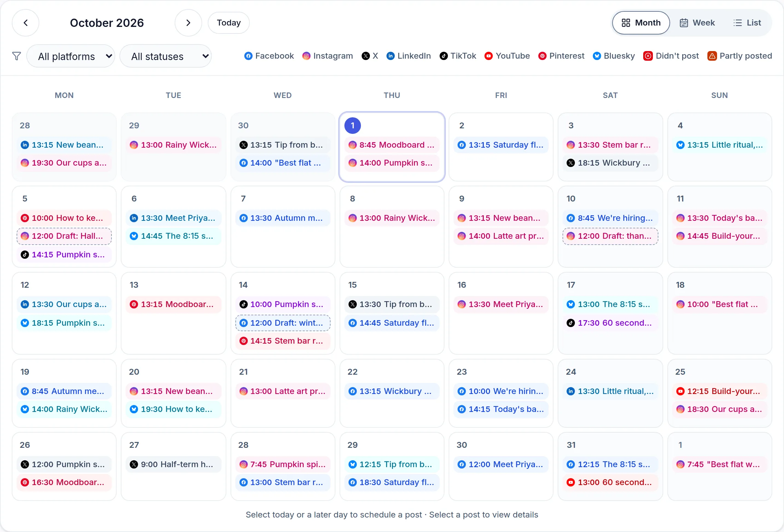Click the X platform legend icon

pos(366,56)
